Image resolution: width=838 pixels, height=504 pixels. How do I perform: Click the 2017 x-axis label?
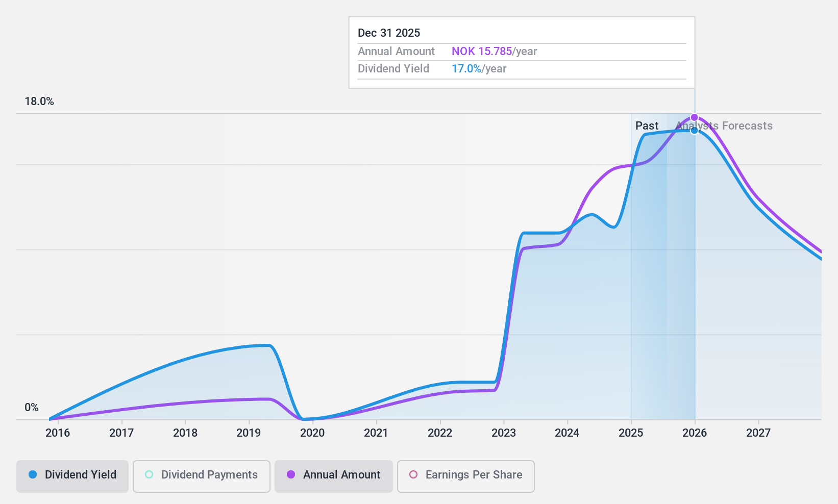coord(121,433)
